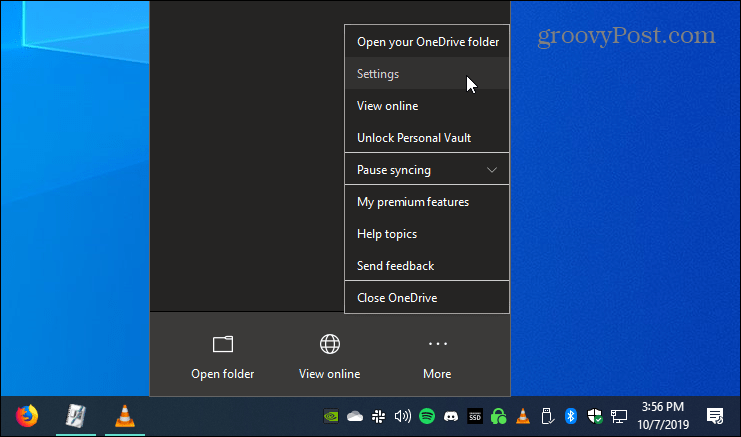Expand the Pause syncing chevron
This screenshot has height=437, width=741.
click(x=492, y=170)
